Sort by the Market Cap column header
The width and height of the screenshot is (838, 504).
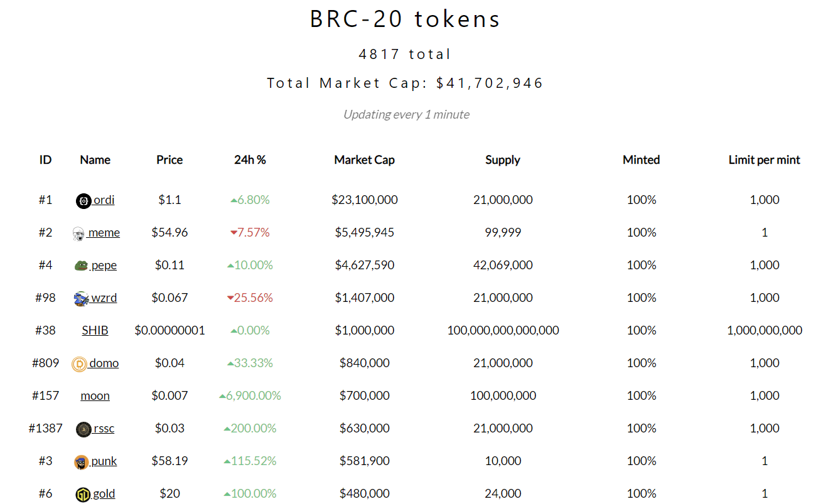pos(364,160)
